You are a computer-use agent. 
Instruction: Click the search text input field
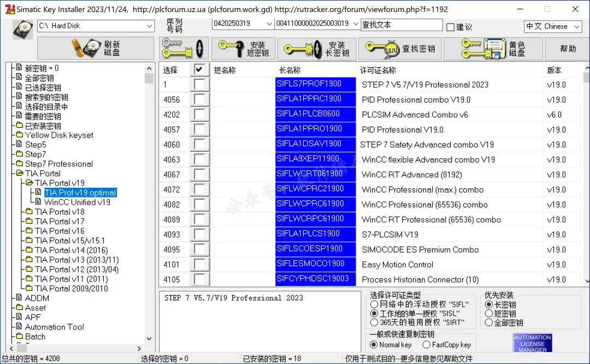tap(402, 25)
